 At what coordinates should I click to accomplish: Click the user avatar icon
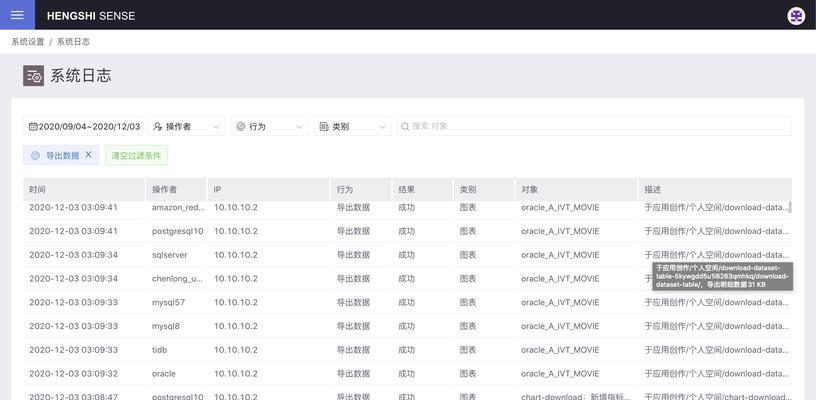796,16
